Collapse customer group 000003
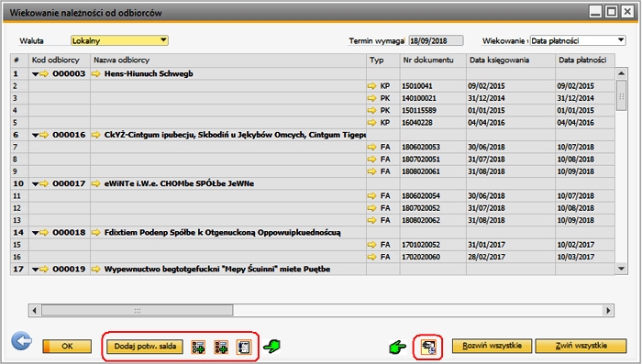This screenshot has width=642, height=364. pos(35,74)
